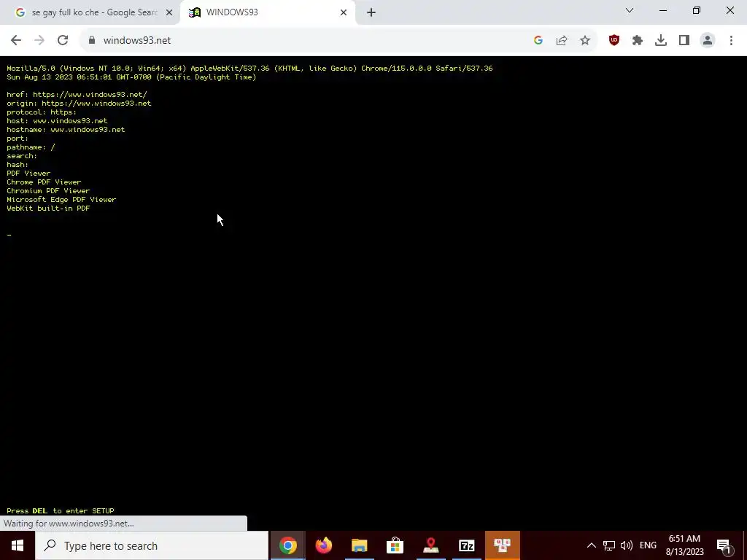
Task: Launch Firefox from the taskbar
Action: (x=323, y=545)
